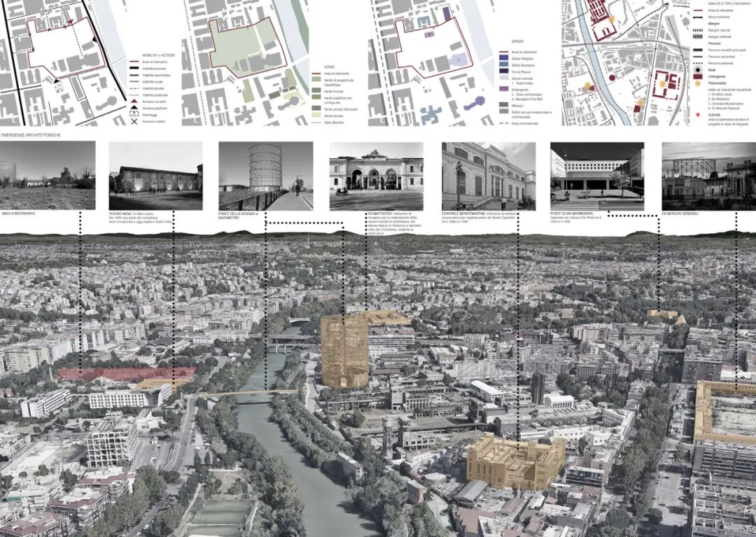This screenshot has height=537, width=756.
Task: Select the Ex Mattatoio building photo
Action: pos(375,176)
